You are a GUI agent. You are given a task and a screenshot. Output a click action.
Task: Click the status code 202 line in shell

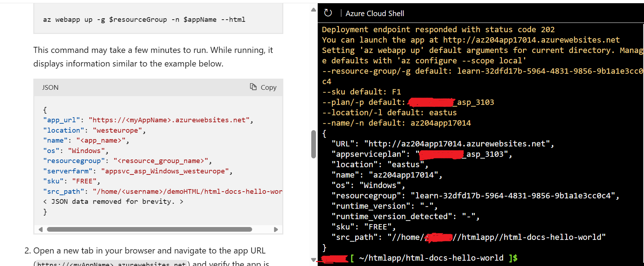438,30
